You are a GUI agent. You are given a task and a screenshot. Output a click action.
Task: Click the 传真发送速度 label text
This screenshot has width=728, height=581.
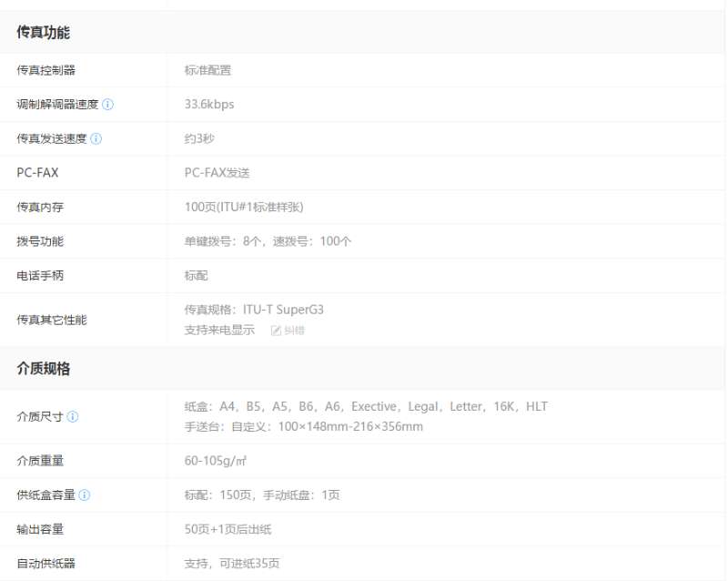pos(52,139)
